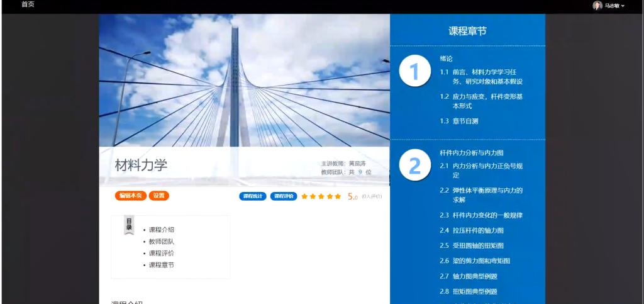
Task: Open section 1.3 章节自测
Action: (465, 121)
